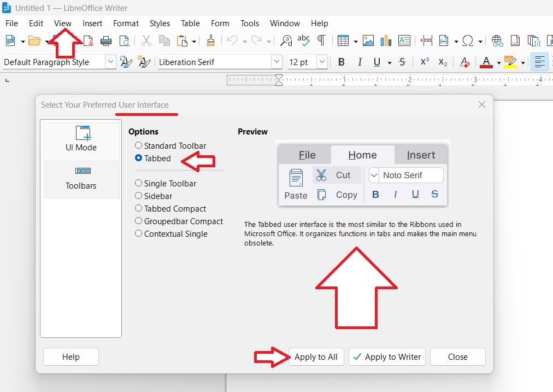Choose the Sidebar UI option
This screenshot has height=392, width=553.
[154, 196]
